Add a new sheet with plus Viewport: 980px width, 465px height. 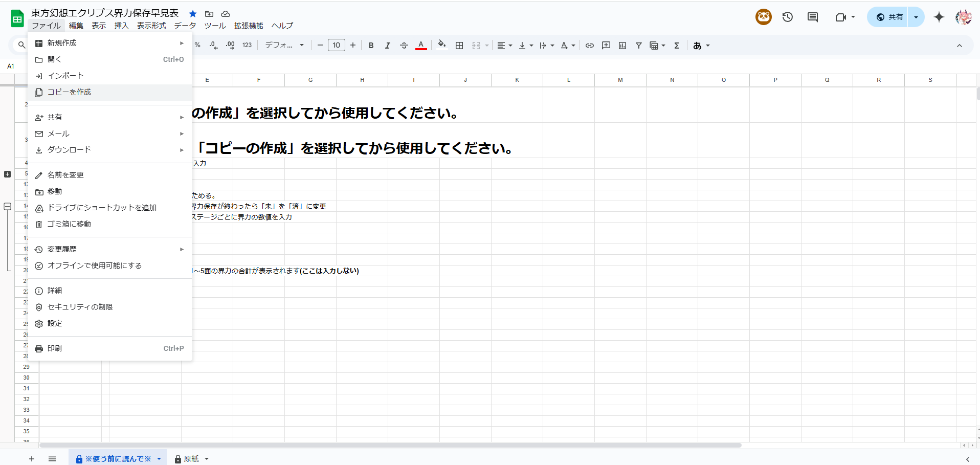click(x=32, y=459)
